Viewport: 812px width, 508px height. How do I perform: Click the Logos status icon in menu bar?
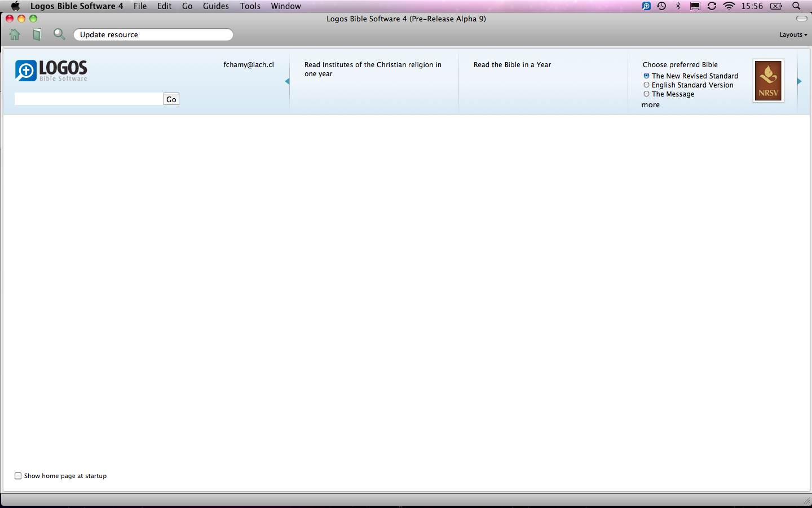(646, 6)
